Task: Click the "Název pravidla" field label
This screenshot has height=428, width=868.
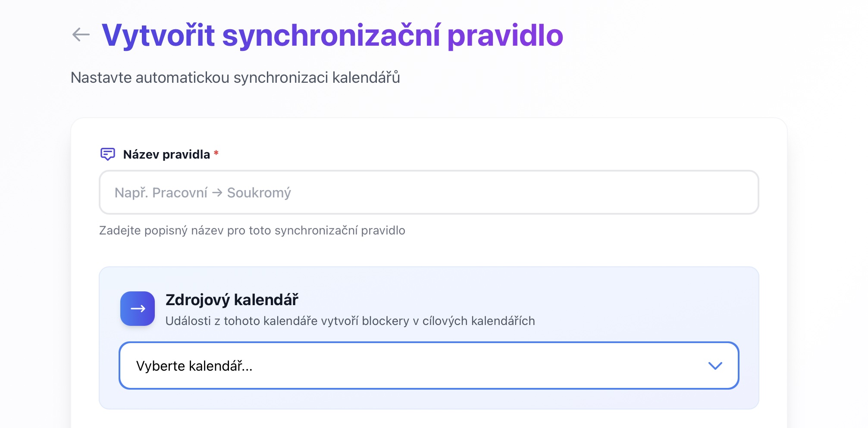Action: 166,154
